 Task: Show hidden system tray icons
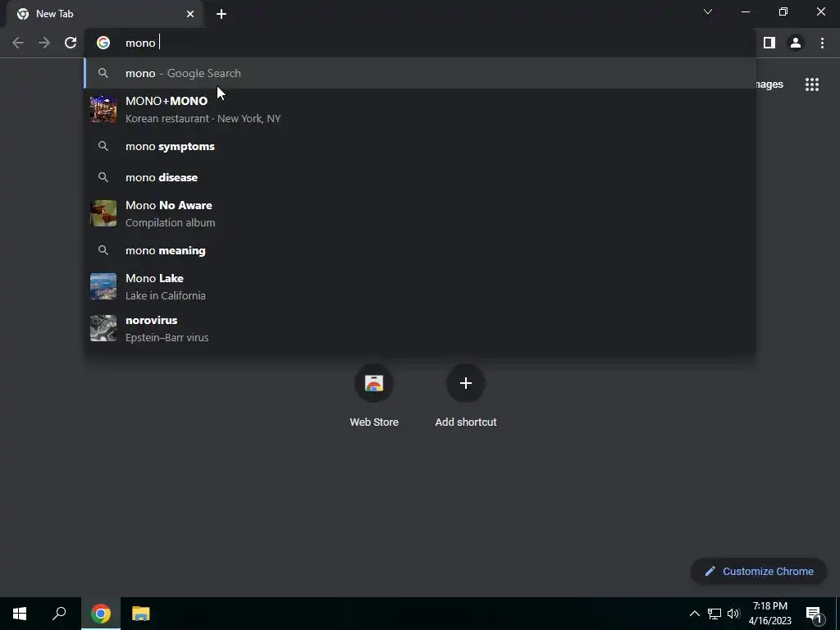click(x=694, y=614)
